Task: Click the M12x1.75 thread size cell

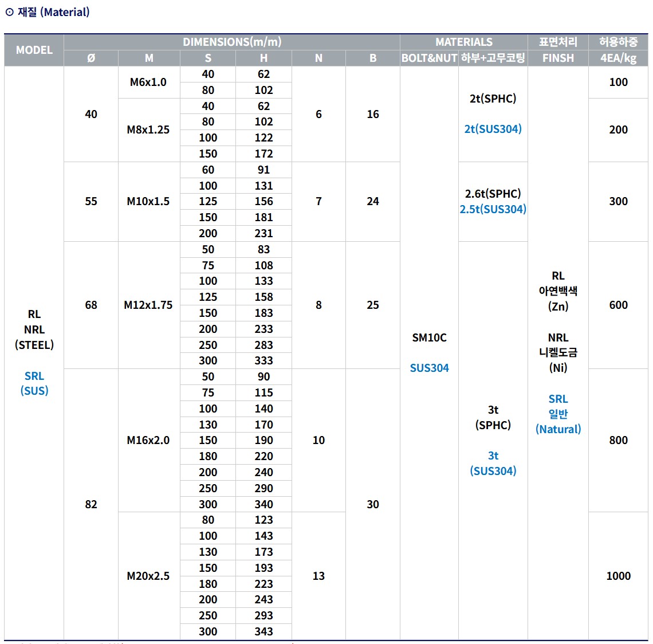Action: 148,305
